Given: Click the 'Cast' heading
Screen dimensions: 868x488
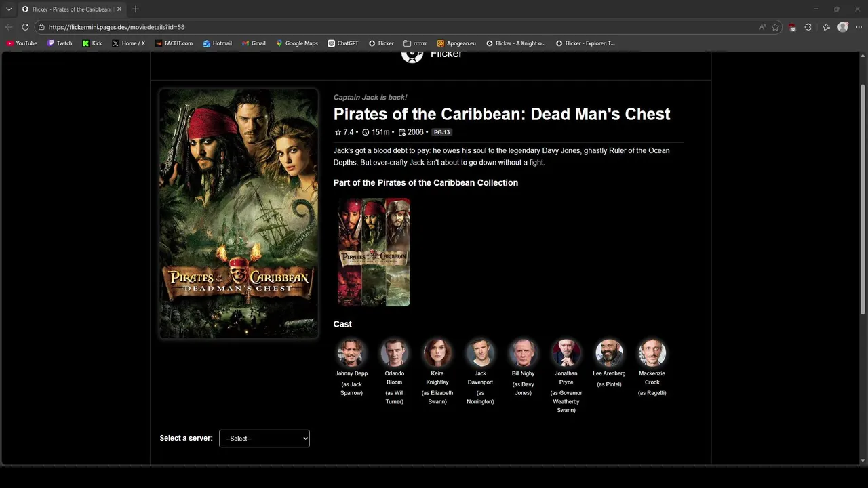Looking at the screenshot, I should (x=342, y=325).
